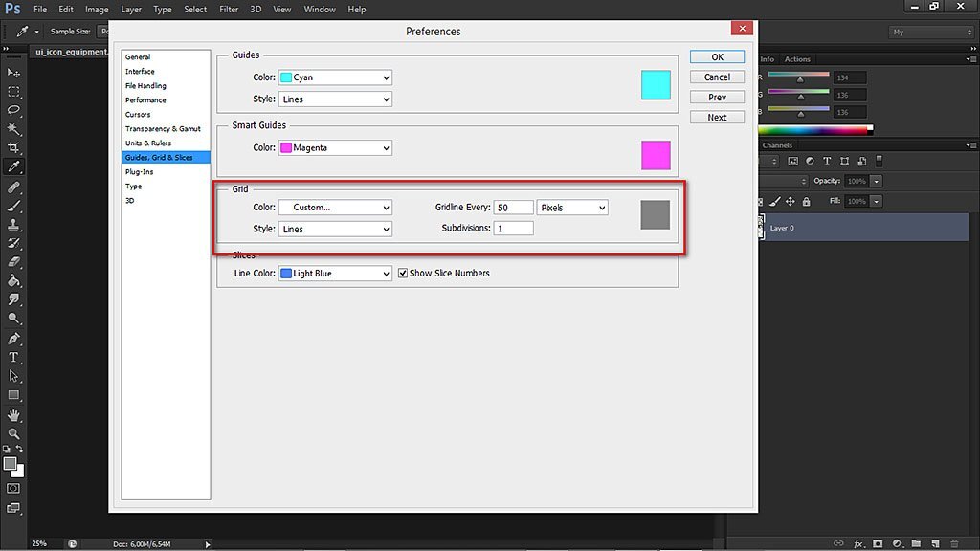Toggle Show Slice Numbers checkbox

point(403,274)
